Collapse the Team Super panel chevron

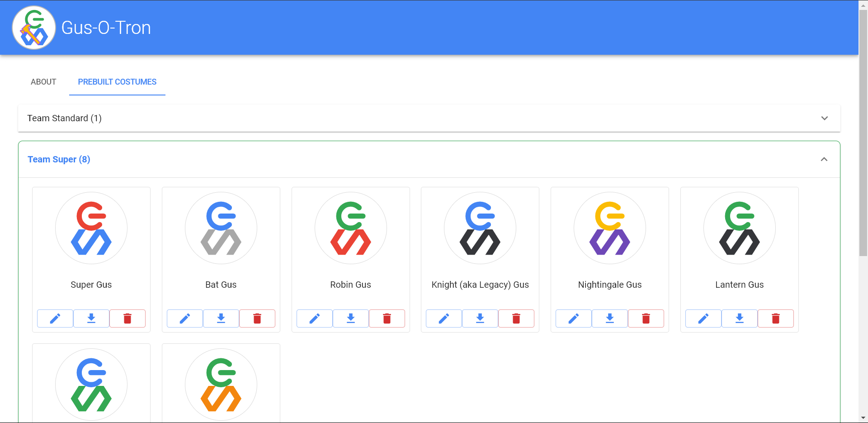[x=824, y=159]
